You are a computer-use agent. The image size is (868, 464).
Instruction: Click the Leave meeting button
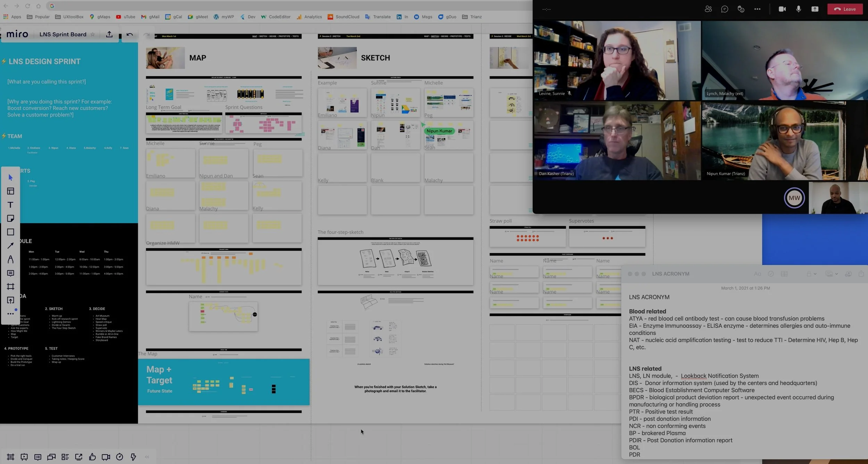845,9
